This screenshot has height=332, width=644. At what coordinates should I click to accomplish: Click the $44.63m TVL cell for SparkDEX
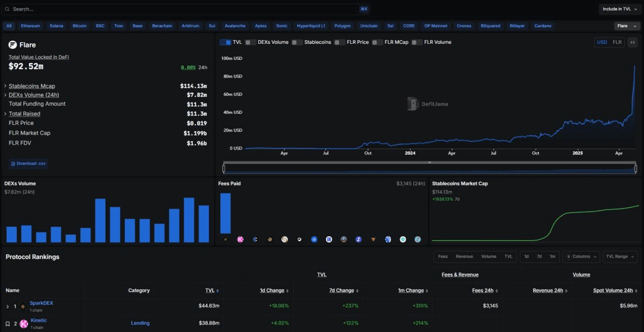209,306
